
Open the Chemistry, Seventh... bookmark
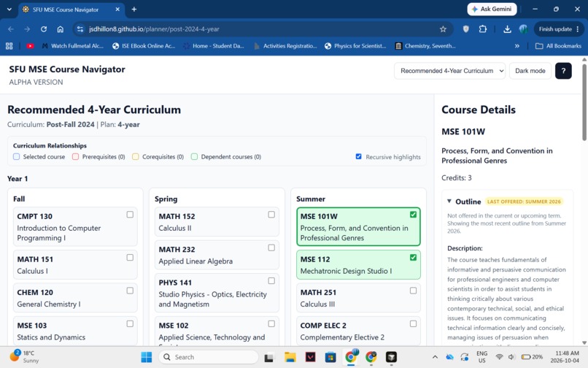[425, 46]
